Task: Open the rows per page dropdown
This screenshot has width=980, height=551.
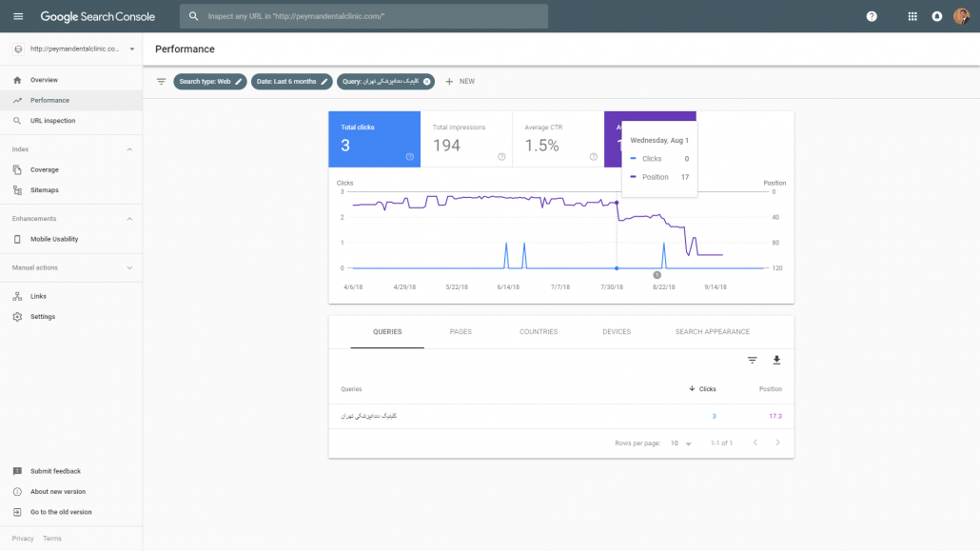Action: (x=680, y=443)
